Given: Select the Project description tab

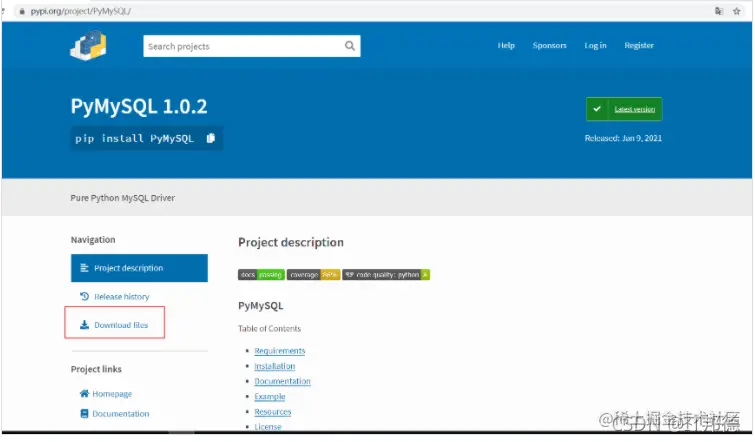Looking at the screenshot, I should [139, 268].
